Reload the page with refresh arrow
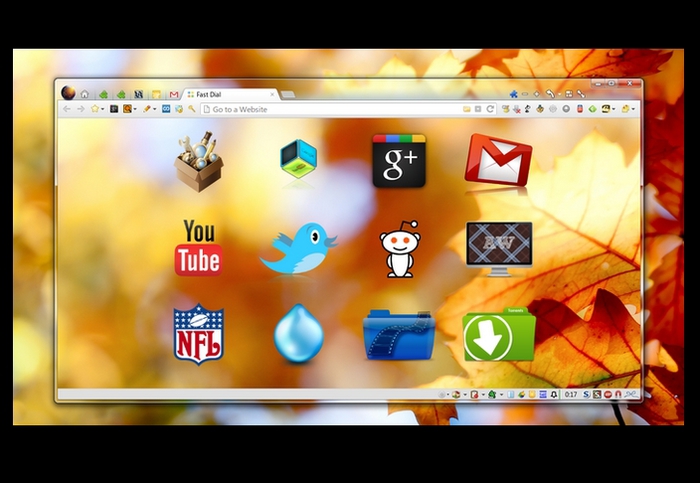Viewport: 700px width, 483px height. coord(490,109)
